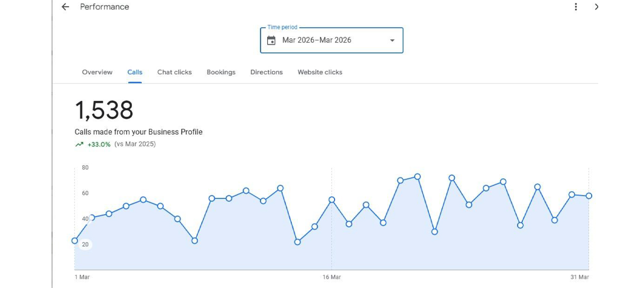644x288 pixels.
Task: Click the '31 Mar' axis label
Action: 580,277
